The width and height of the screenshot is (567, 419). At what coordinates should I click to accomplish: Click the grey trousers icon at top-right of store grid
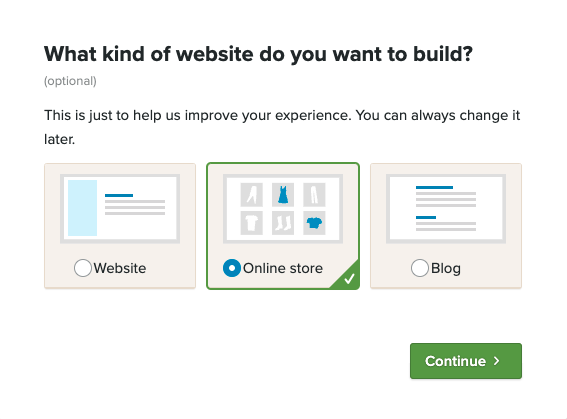[314, 194]
